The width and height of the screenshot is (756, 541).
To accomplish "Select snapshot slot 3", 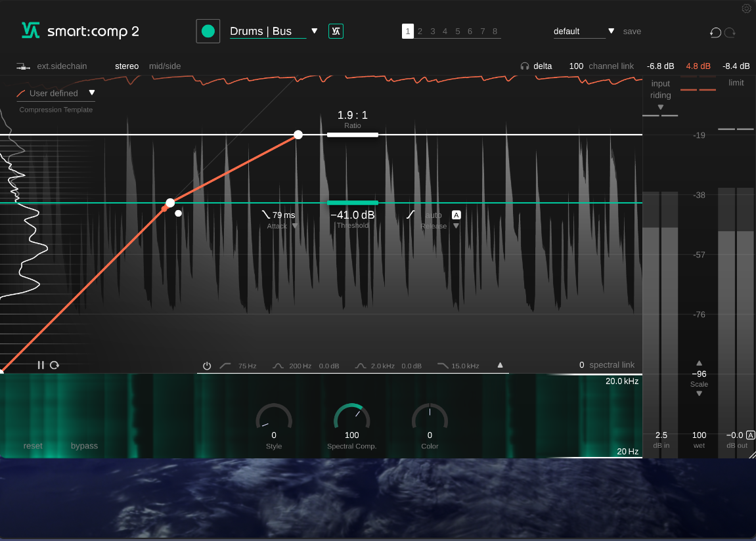I will (432, 31).
